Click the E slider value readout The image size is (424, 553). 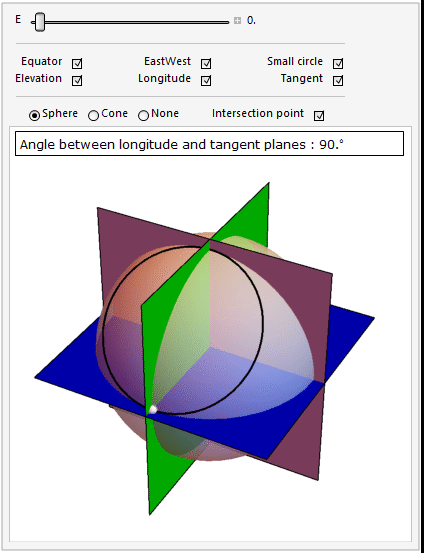click(x=251, y=21)
